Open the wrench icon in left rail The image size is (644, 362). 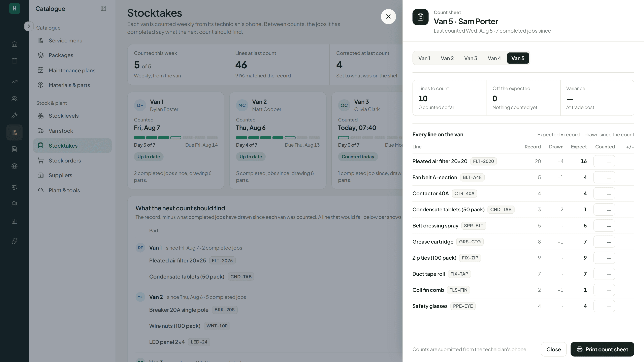(x=14, y=115)
